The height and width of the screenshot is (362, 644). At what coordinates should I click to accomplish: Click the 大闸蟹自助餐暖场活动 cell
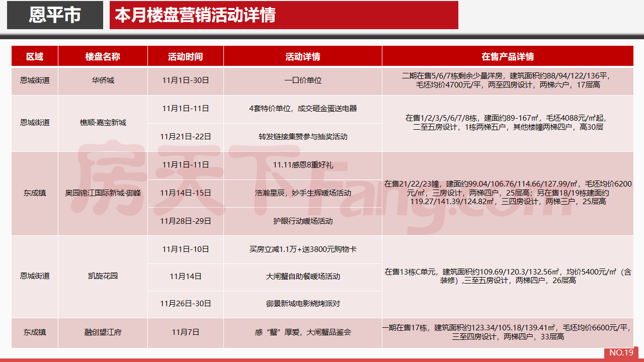click(x=303, y=277)
